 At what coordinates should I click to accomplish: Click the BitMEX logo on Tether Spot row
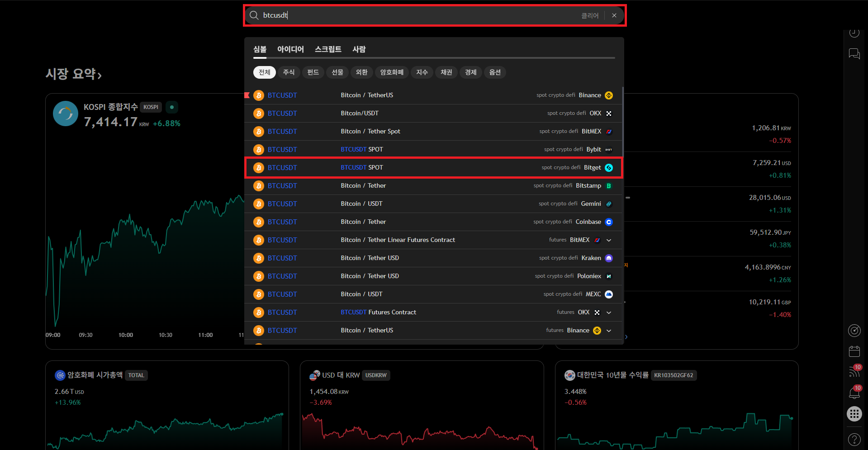pyautogui.click(x=609, y=132)
